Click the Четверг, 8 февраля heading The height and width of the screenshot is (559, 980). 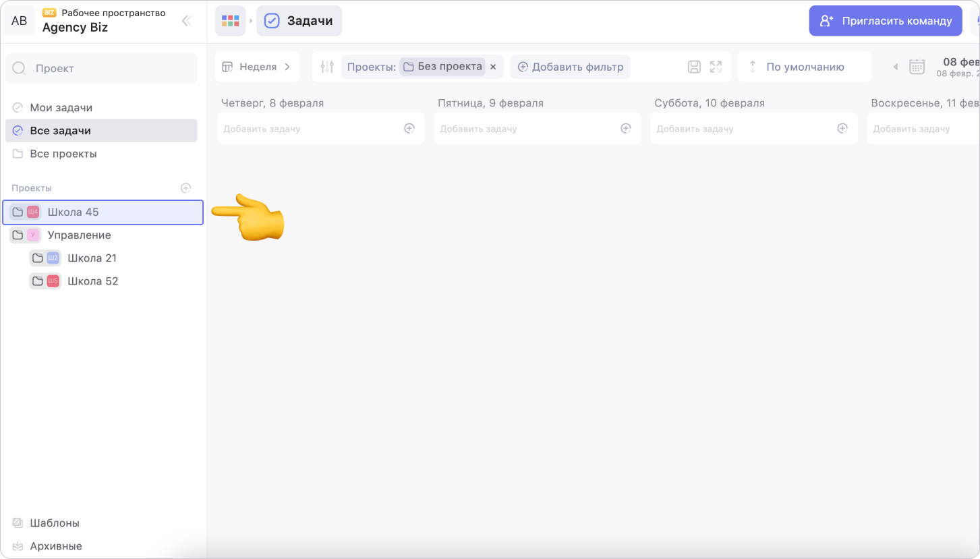point(272,103)
